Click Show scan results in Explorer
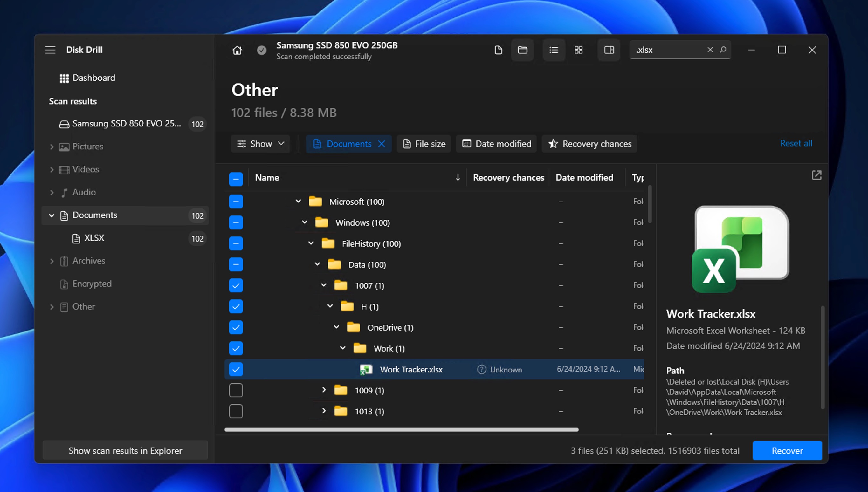This screenshot has height=492, width=868. coord(125,450)
